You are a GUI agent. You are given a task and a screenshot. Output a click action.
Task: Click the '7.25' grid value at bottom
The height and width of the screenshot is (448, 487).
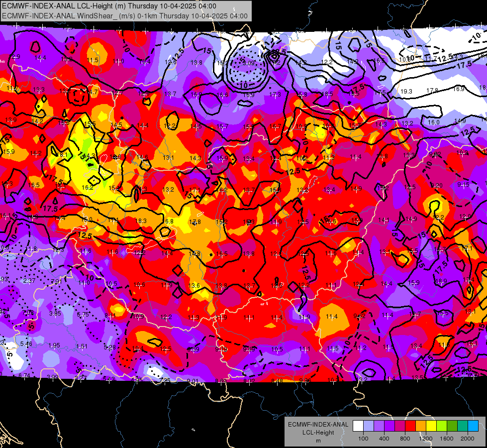(x=165, y=380)
